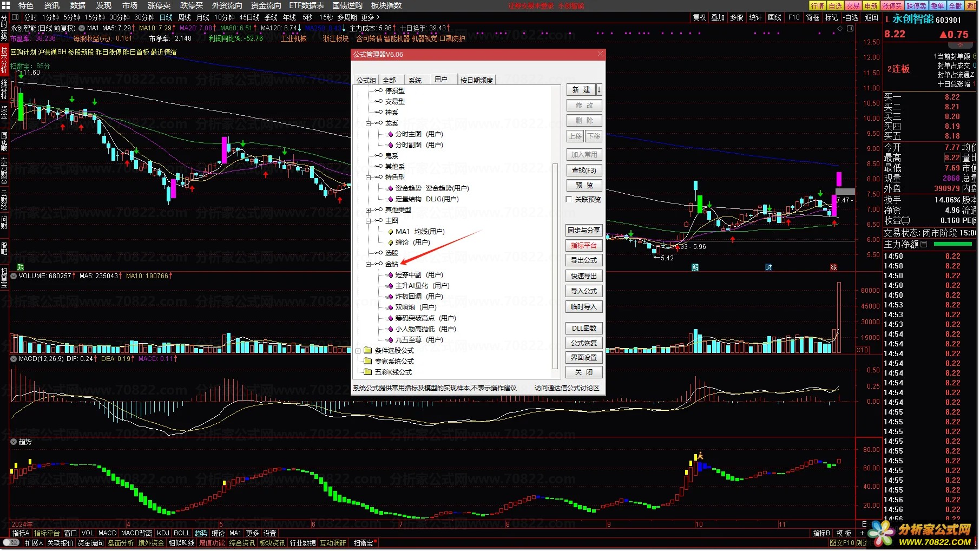Click the 访问通达信公式讨论区 link
The height and width of the screenshot is (551, 980).
click(567, 388)
